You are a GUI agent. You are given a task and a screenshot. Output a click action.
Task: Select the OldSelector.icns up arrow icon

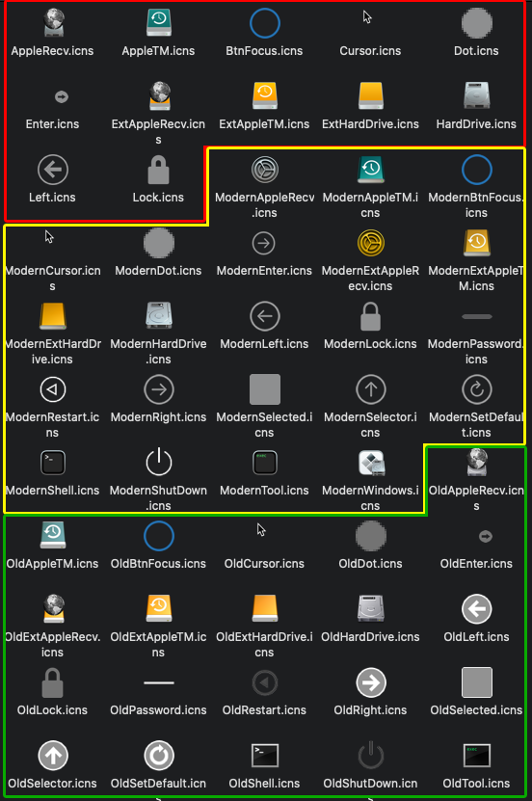[53, 756]
